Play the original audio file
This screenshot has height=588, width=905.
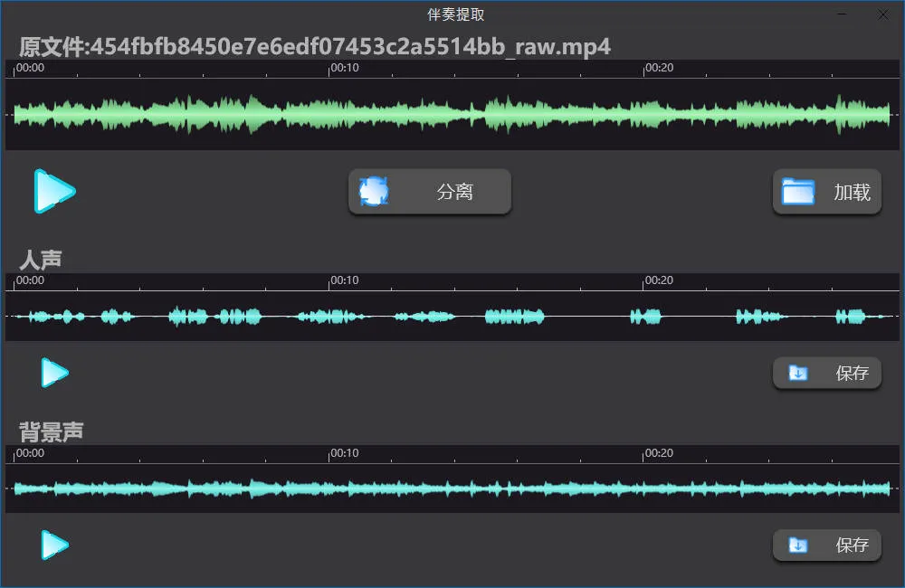coord(52,191)
